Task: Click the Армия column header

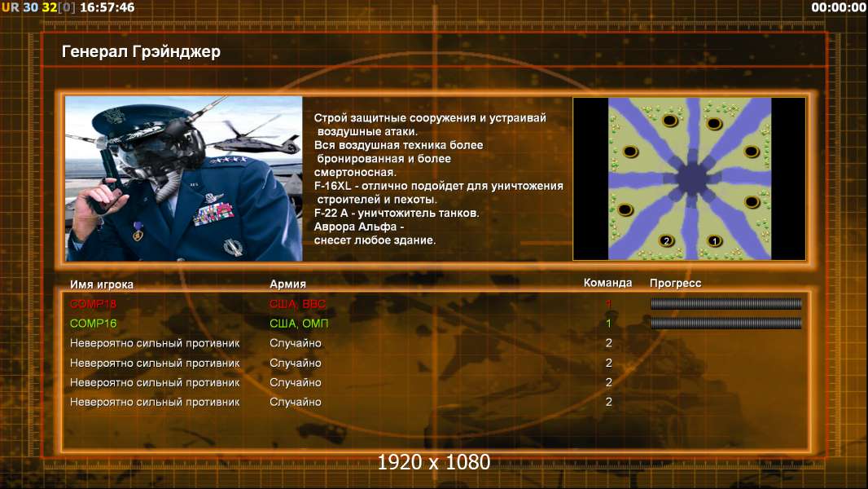Action: 288,284
